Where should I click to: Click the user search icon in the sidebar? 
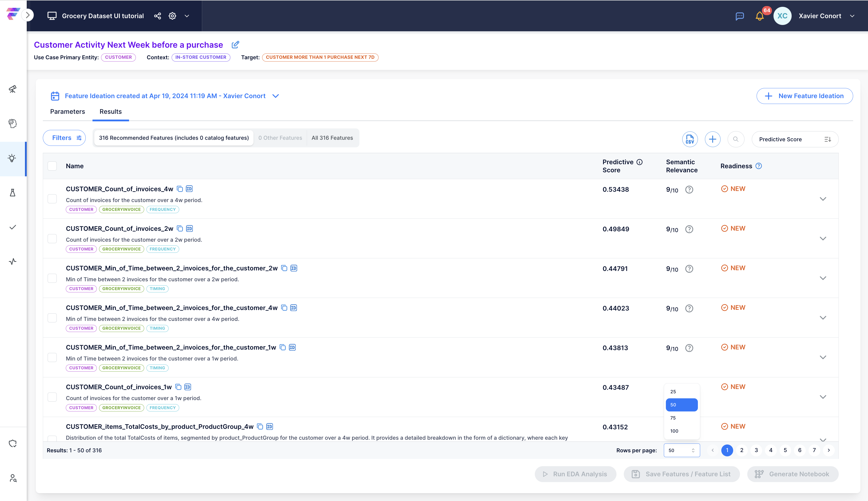[x=13, y=478]
